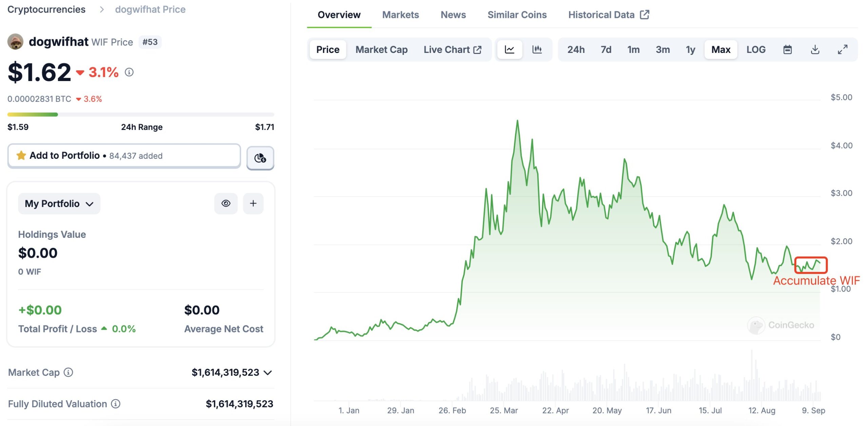
Task: Switch to line chart view
Action: coord(509,50)
